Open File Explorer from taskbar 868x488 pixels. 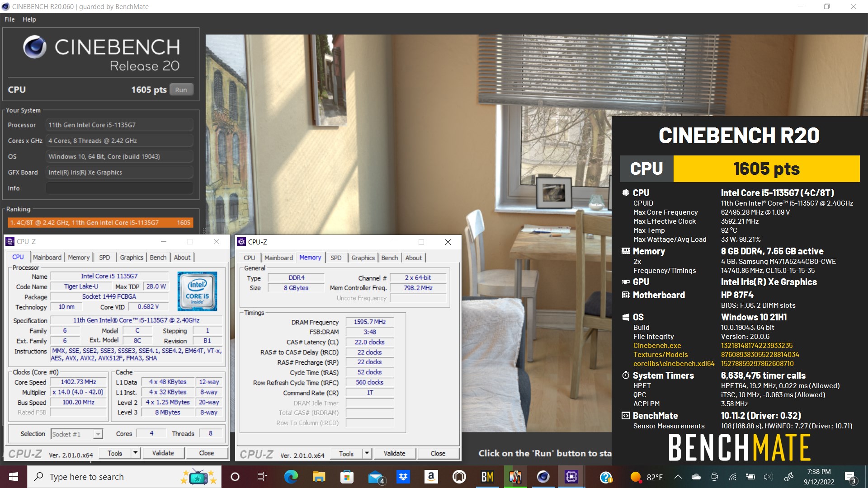tap(319, 477)
